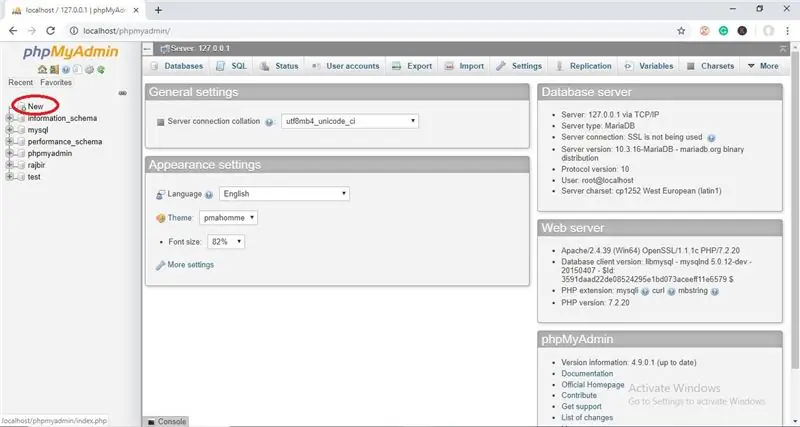The height and width of the screenshot is (427, 800).
Task: Click the green browser extension icon
Action: (x=723, y=31)
